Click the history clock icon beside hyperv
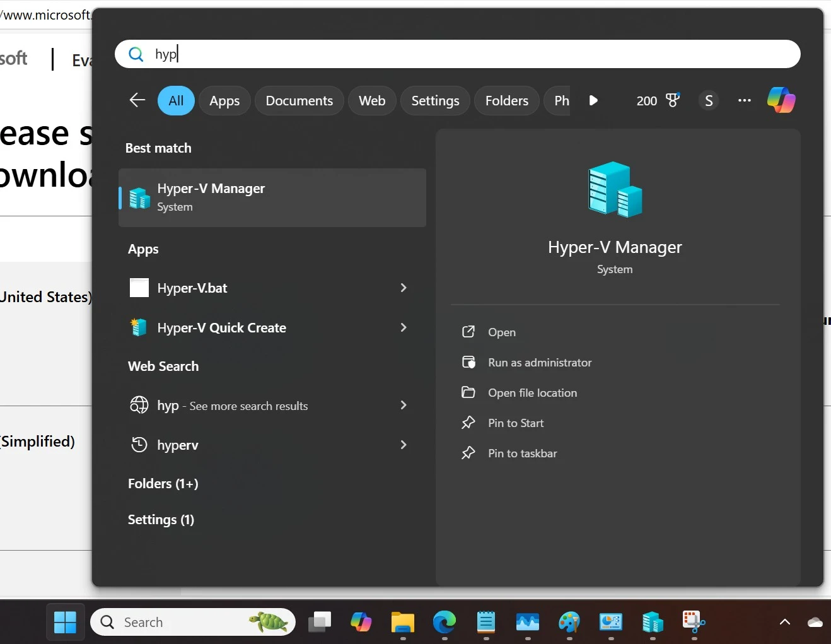Screen dimensions: 831x644 (x=139, y=445)
